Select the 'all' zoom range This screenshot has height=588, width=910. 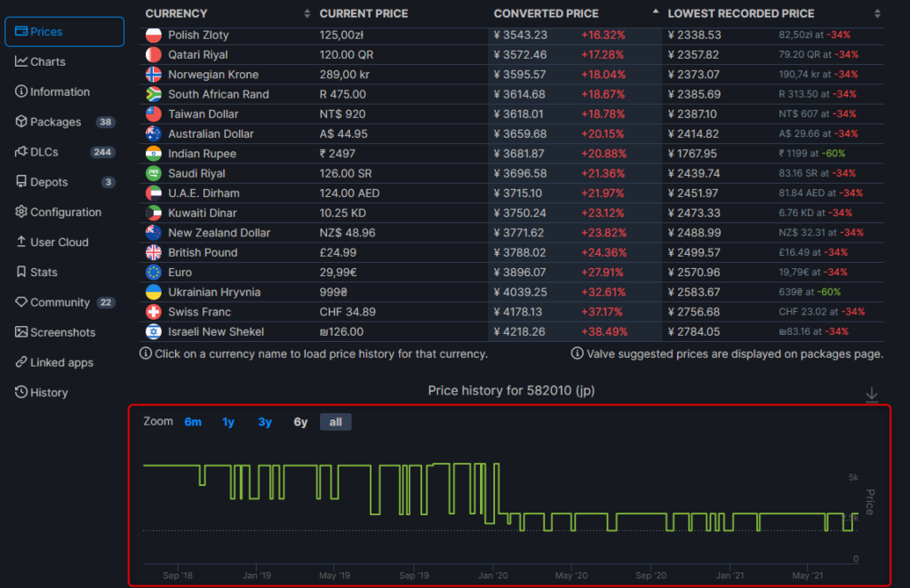[335, 422]
